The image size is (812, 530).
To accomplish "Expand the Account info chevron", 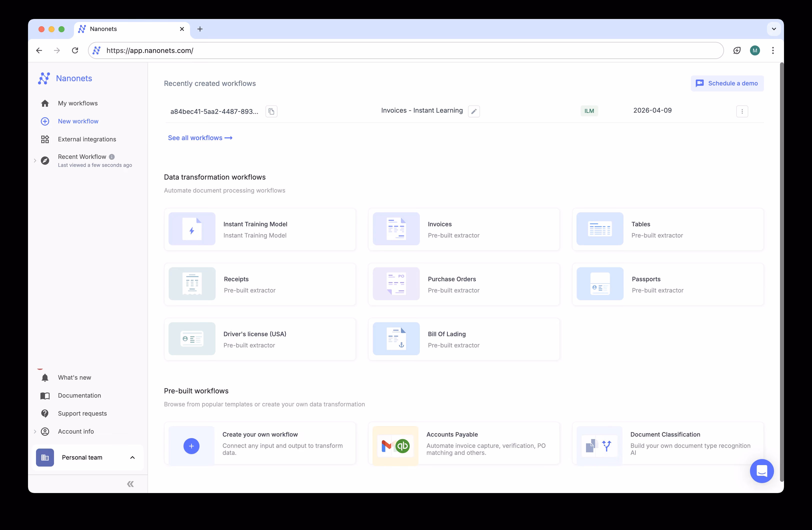I will [x=35, y=432].
